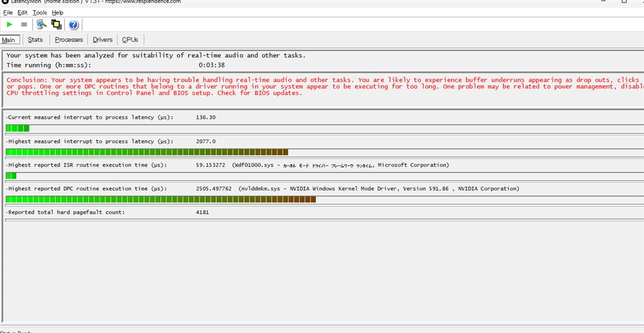Click the current latency value 136.30
644x333 pixels.
pyautogui.click(x=206, y=117)
